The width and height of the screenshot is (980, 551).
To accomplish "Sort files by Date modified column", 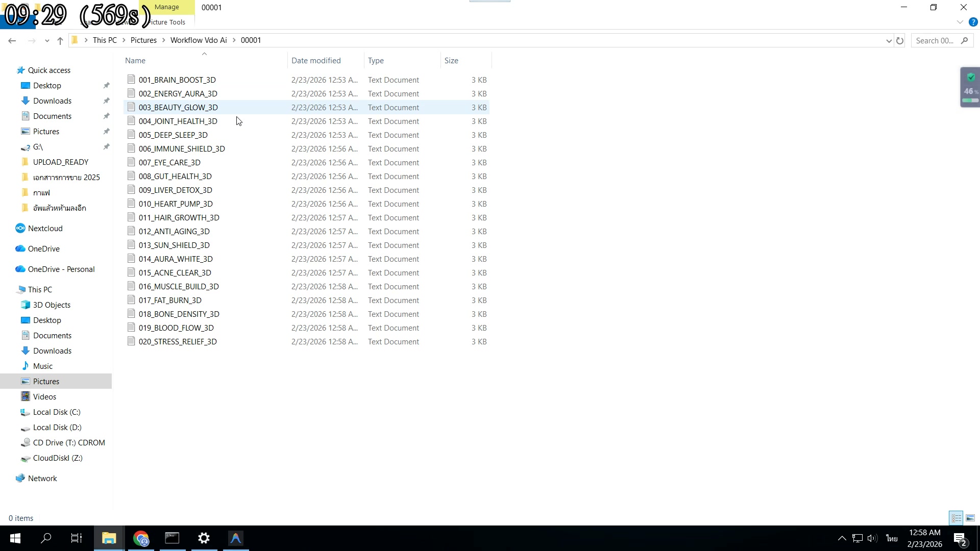I will coord(316,60).
